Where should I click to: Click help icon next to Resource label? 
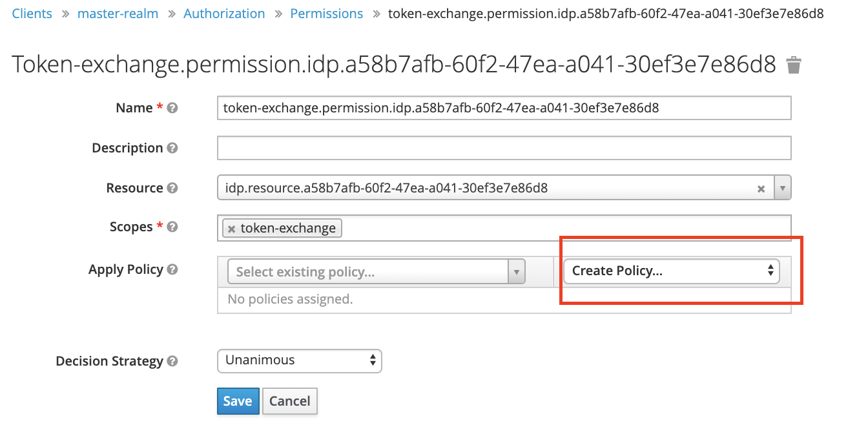pyautogui.click(x=172, y=189)
